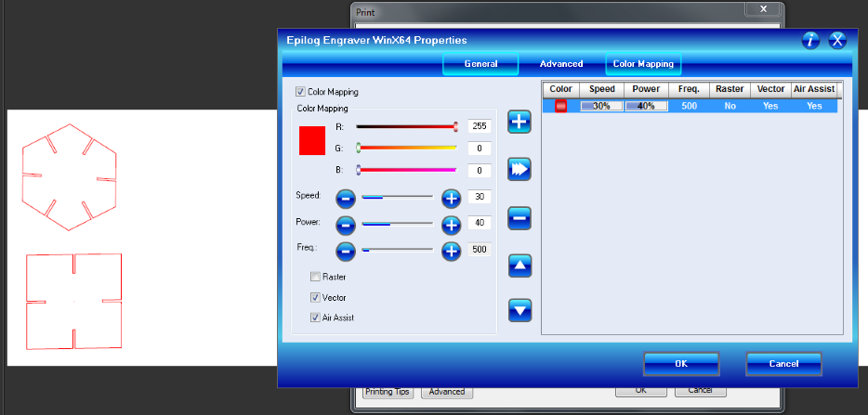Click the G value input field
Viewport: 868px width, 415px height.
pyautogui.click(x=480, y=149)
